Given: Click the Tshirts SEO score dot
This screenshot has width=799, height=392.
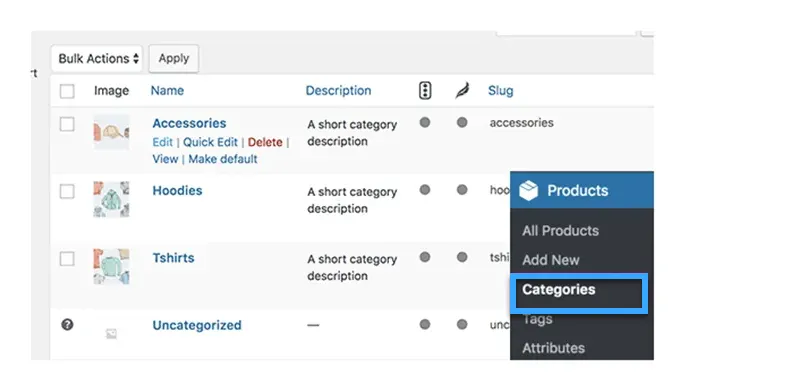Looking at the screenshot, I should tap(425, 257).
